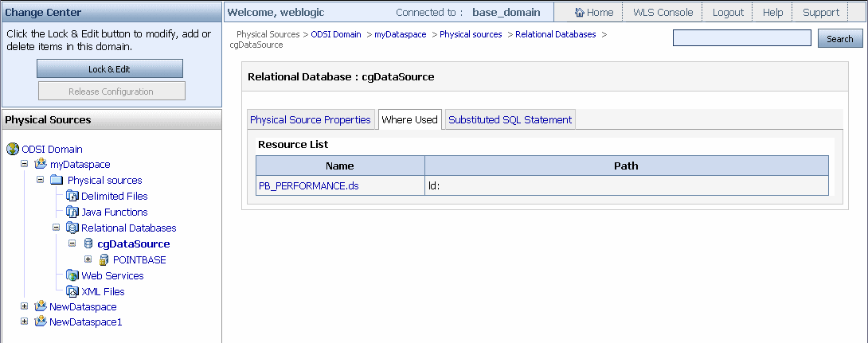Click the base_domain connection text
Screen dimensions: 868x343
point(506,12)
